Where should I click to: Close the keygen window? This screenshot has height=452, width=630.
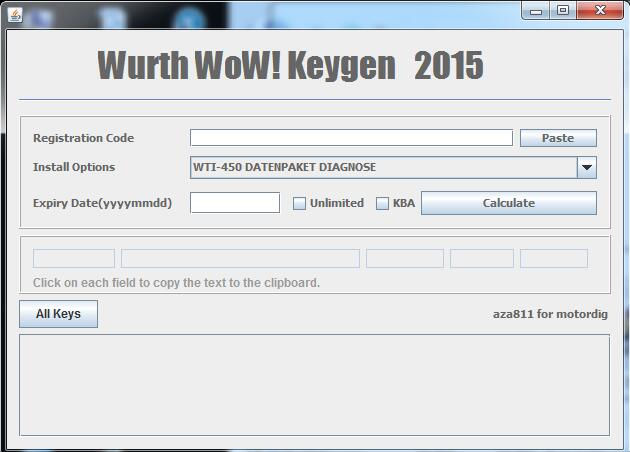point(600,10)
